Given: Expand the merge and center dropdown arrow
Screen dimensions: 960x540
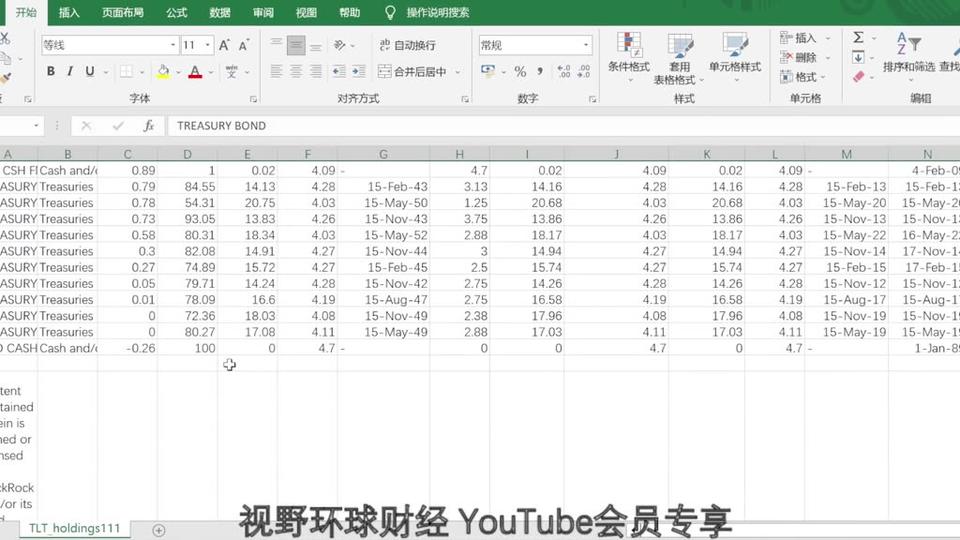Looking at the screenshot, I should 458,72.
